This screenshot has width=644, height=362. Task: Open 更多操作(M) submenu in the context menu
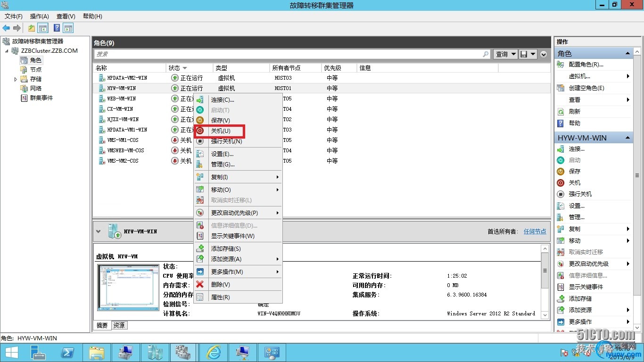238,271
